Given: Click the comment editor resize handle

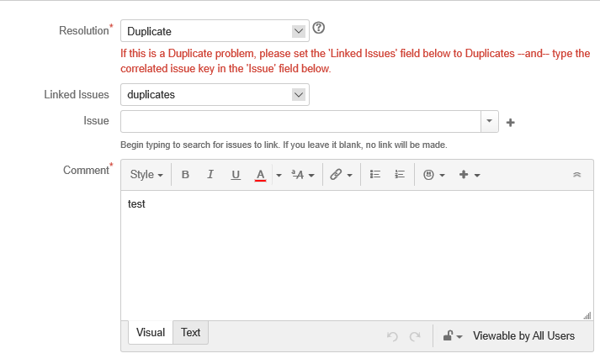Looking at the screenshot, I should click(x=587, y=315).
